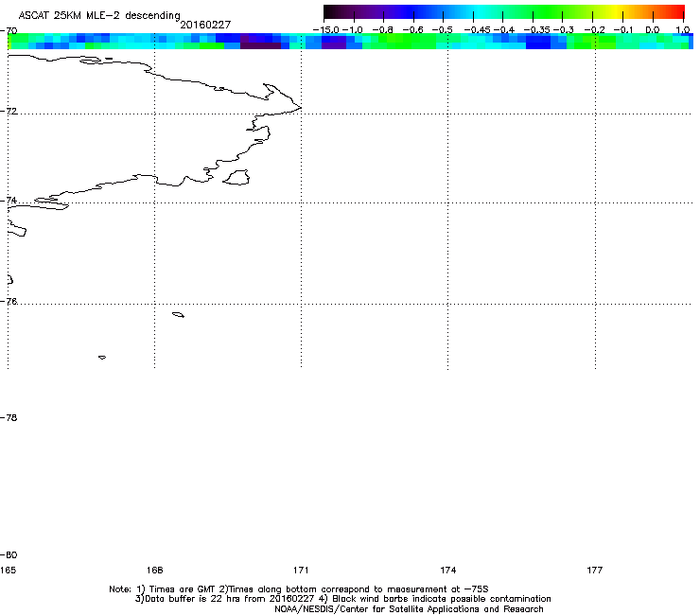
Task: Click the color bar value -0.45
Action: click(x=478, y=29)
